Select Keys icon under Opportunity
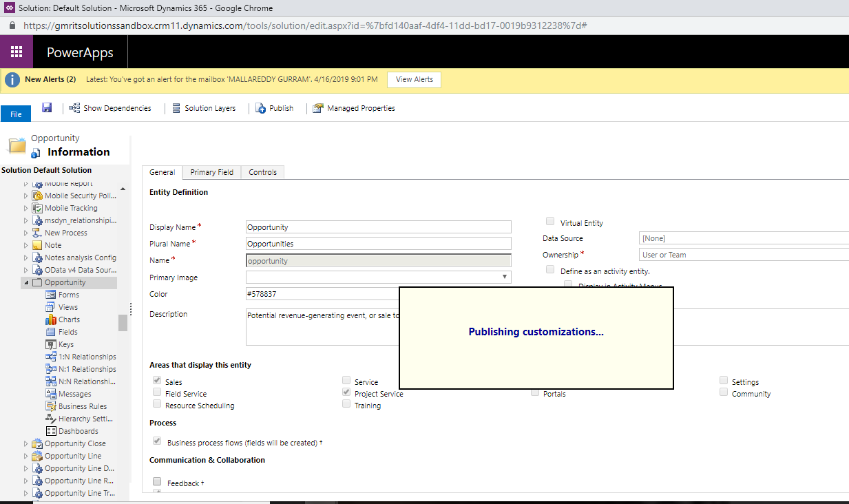Viewport: 849px width, 504px height. [x=51, y=344]
